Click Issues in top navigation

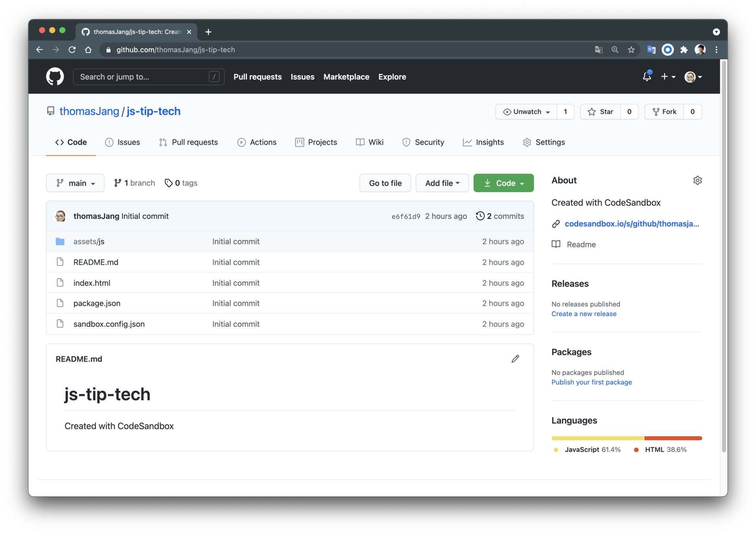pos(302,77)
